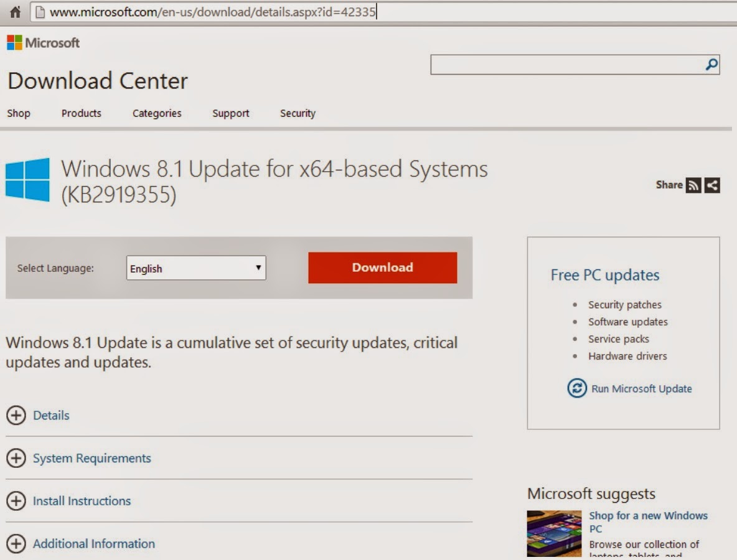Viewport: 737px width, 560px height.
Task: Click the Microsoft suggests heading
Action: pyautogui.click(x=591, y=494)
